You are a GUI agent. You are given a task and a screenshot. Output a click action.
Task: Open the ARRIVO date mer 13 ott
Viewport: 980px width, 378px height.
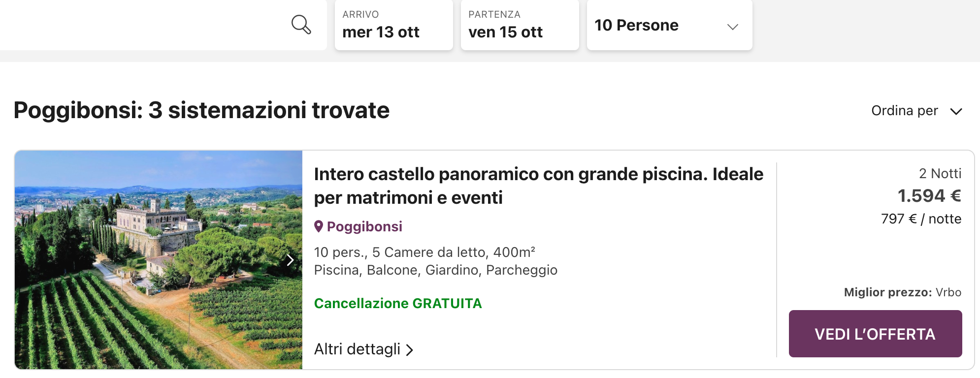pyautogui.click(x=393, y=25)
